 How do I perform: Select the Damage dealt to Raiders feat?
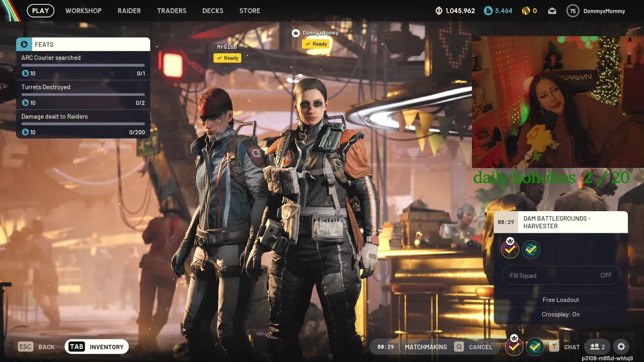83,124
